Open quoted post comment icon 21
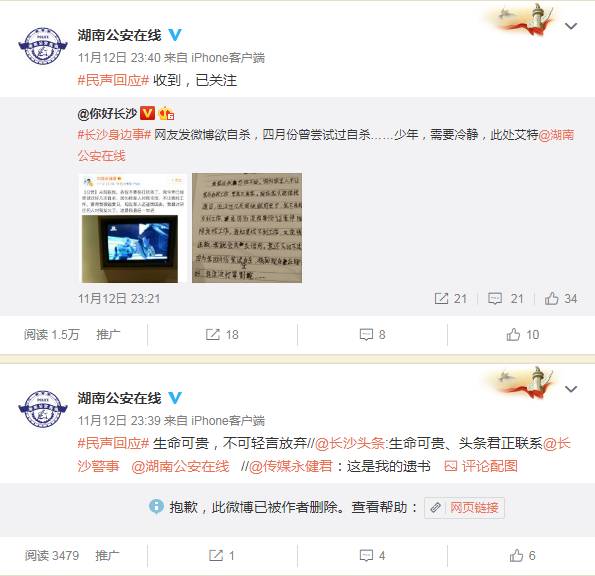 point(505,299)
